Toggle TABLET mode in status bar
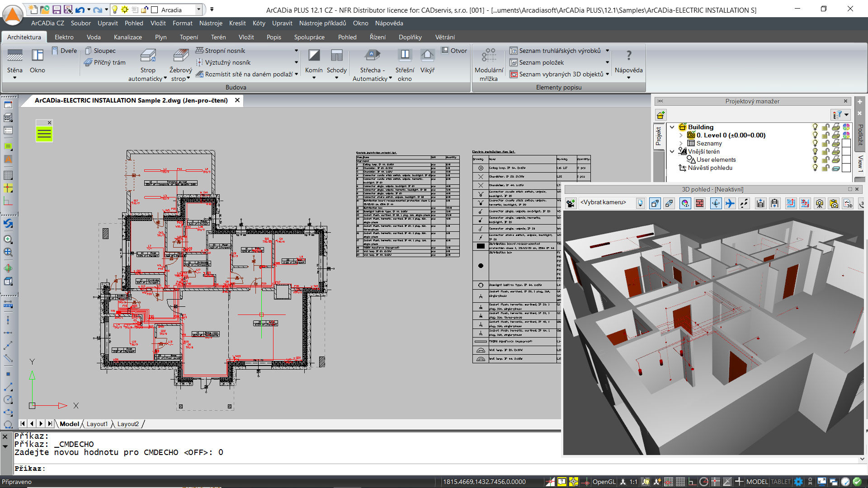This screenshot has width=868, height=488. pyautogui.click(x=781, y=482)
